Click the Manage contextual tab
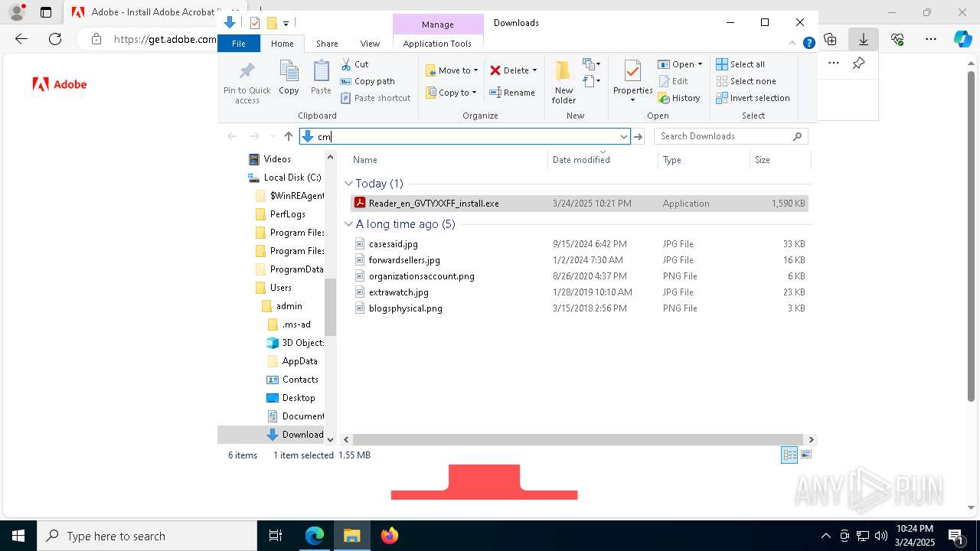The width and height of the screenshot is (980, 551). pos(438,24)
